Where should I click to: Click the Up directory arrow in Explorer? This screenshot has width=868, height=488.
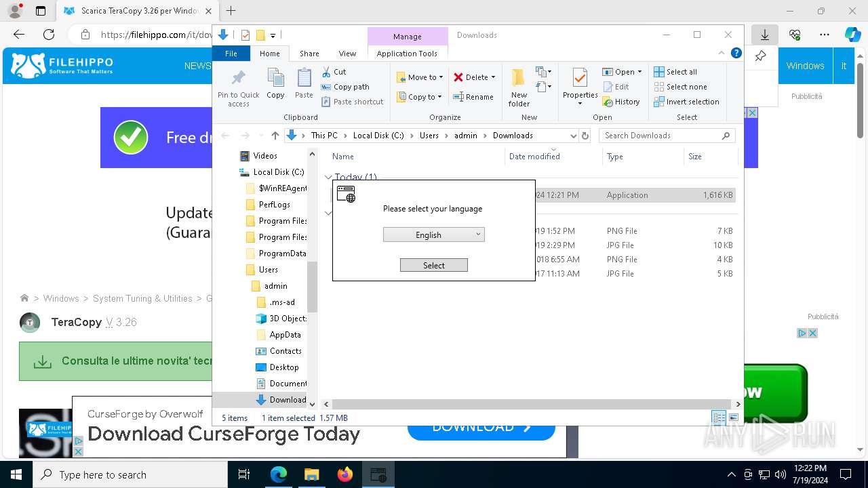275,136
